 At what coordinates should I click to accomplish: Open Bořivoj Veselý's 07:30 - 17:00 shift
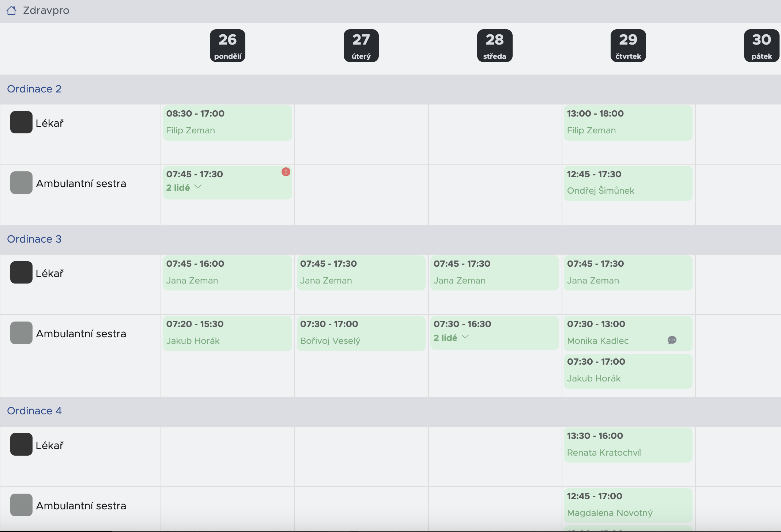[361, 333]
